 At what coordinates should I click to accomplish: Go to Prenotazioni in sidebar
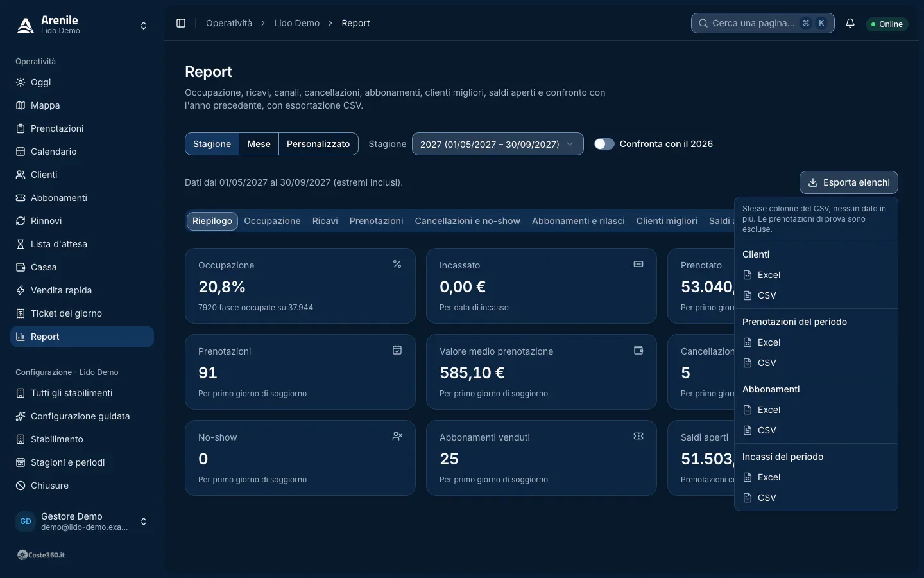82,128
